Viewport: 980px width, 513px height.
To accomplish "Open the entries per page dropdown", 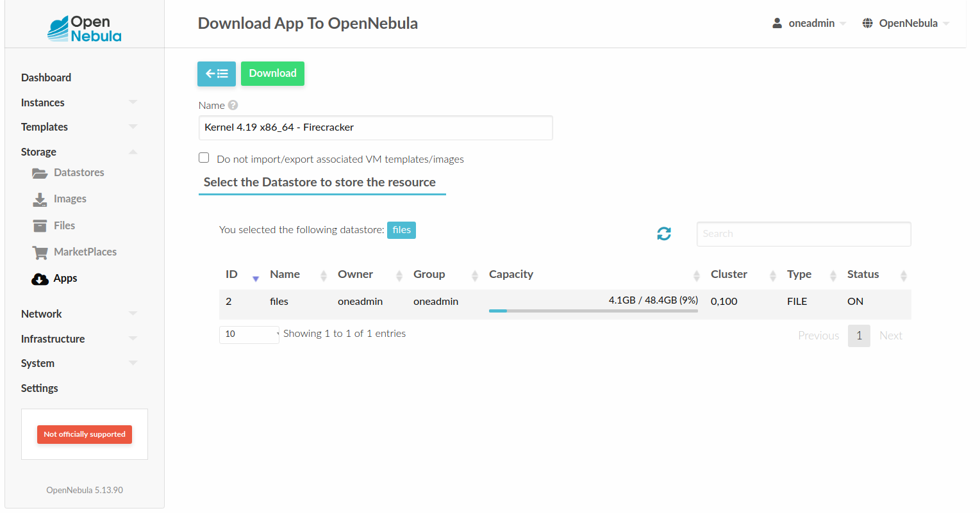I will pyautogui.click(x=249, y=334).
